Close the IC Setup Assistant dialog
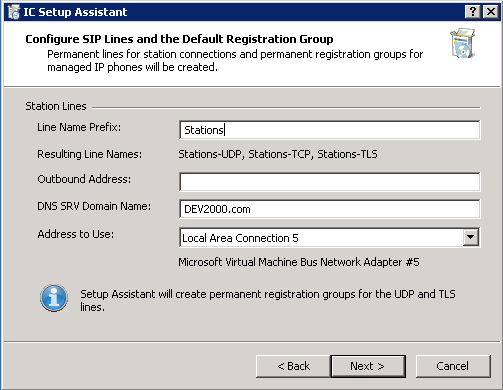 click(491, 12)
